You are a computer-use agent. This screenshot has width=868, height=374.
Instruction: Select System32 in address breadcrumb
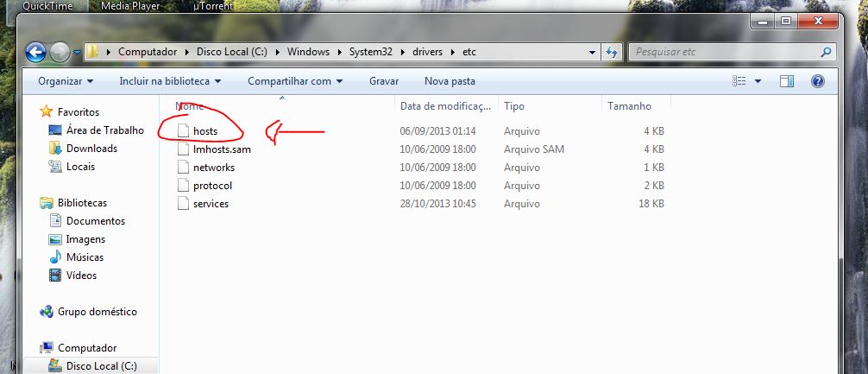[x=370, y=52]
